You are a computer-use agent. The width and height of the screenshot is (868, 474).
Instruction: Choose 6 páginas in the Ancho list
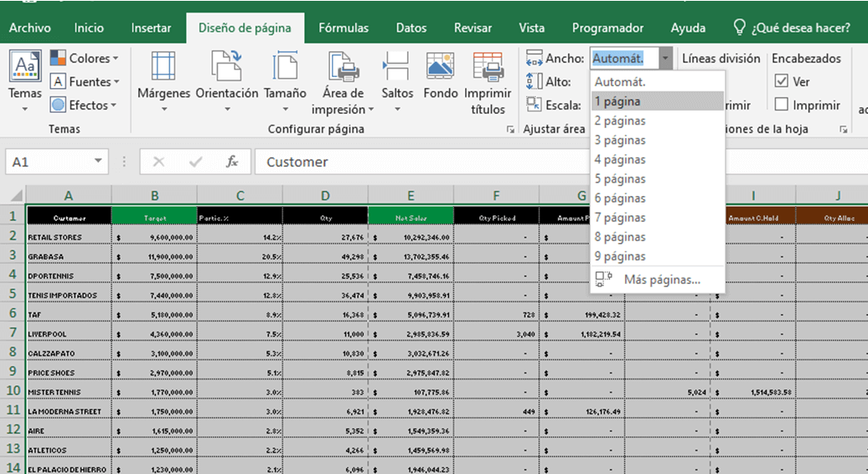(657, 198)
